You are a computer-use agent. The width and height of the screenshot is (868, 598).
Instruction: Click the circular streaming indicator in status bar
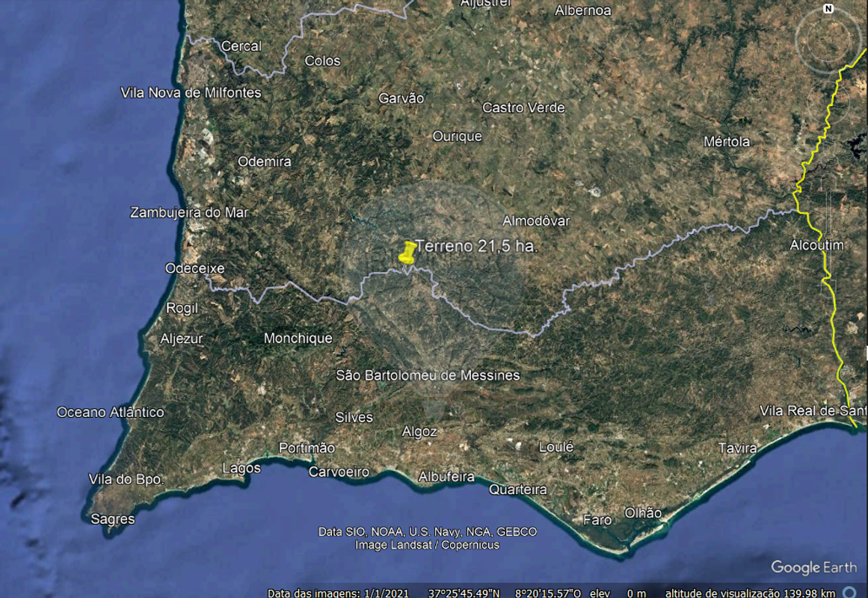(x=849, y=593)
